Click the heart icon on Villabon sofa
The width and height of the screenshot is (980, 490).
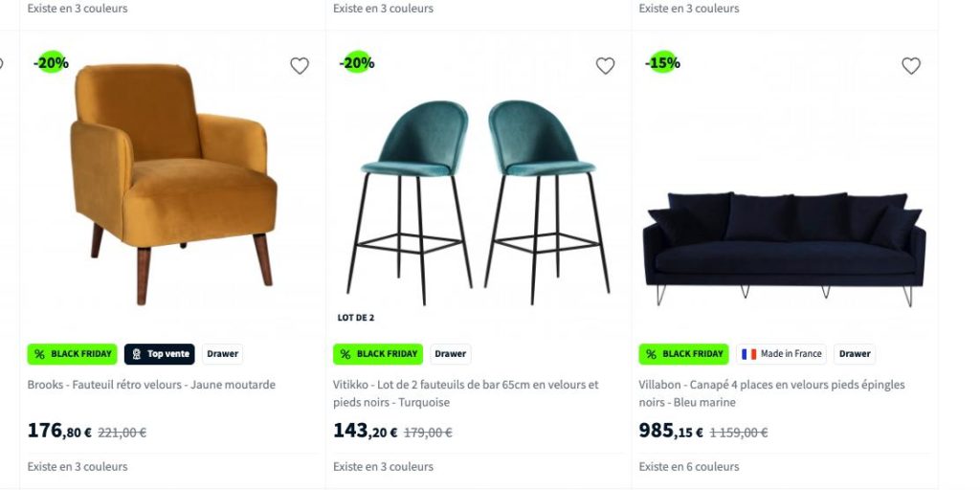click(911, 66)
